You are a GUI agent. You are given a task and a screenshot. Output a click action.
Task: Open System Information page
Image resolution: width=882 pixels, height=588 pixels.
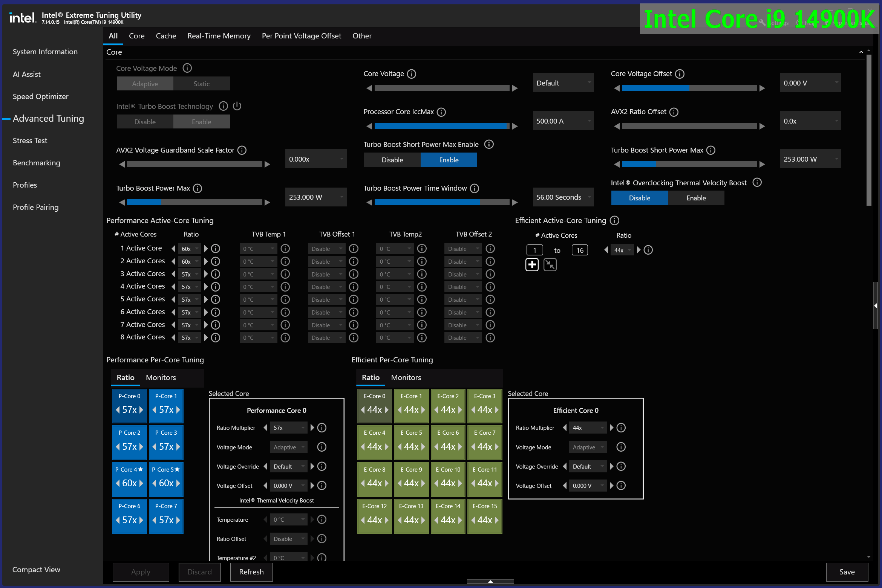click(x=45, y=52)
